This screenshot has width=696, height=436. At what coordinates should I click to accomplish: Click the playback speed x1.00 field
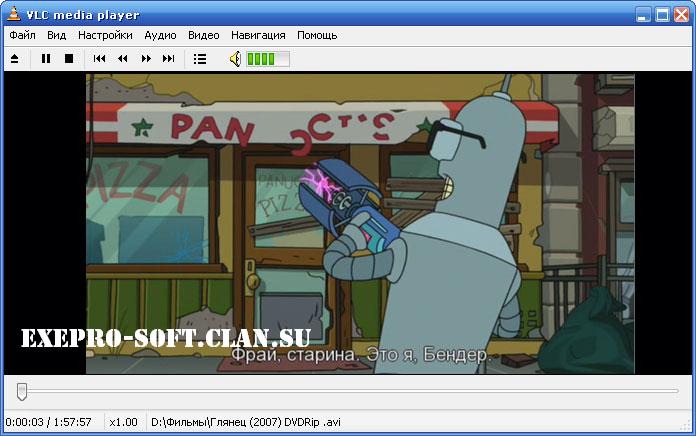123,422
